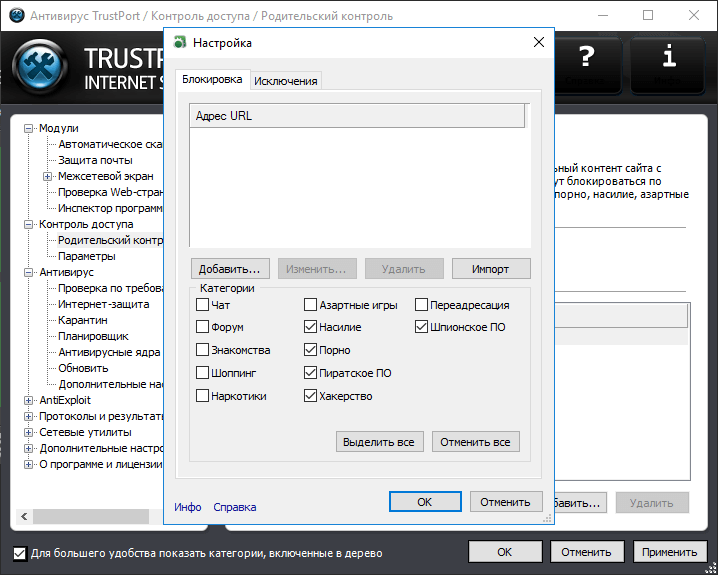Select Обновить tree item

[83, 369]
